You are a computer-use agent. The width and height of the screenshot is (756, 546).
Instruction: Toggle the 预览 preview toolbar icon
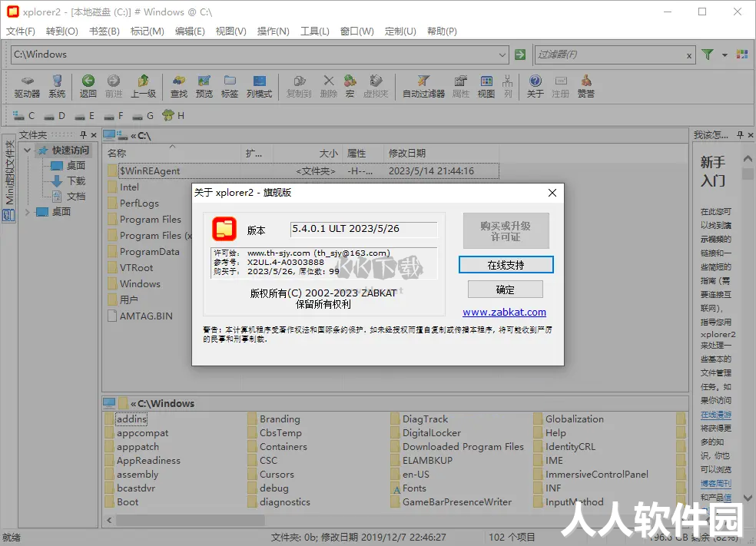[204, 86]
